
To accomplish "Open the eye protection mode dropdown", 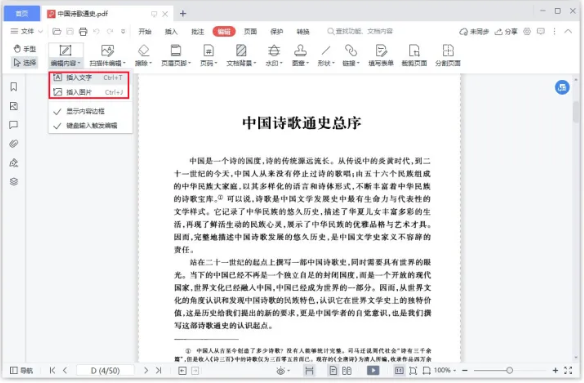I will coord(283,370).
